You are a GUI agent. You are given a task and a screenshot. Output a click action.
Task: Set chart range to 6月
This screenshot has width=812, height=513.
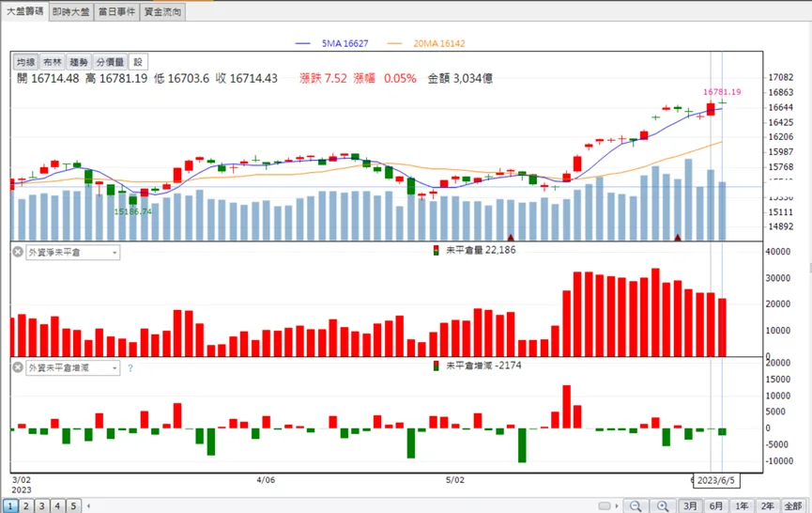[715, 505]
